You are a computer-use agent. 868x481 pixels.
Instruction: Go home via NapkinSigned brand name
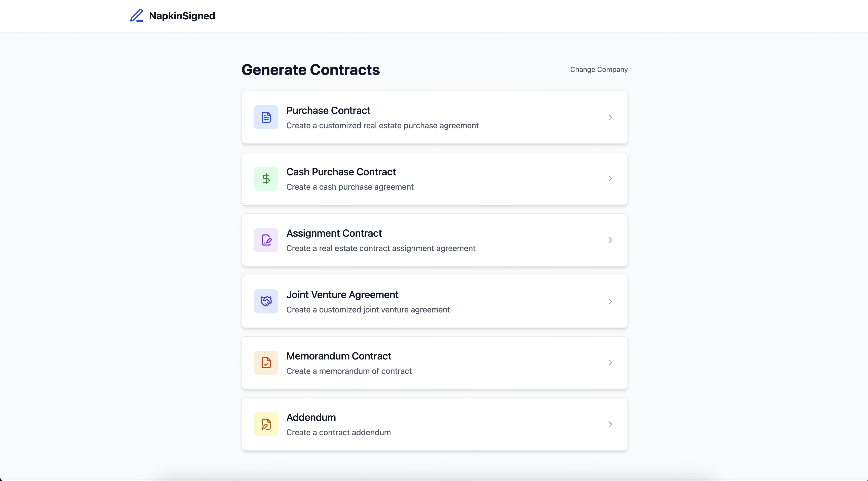pos(182,16)
